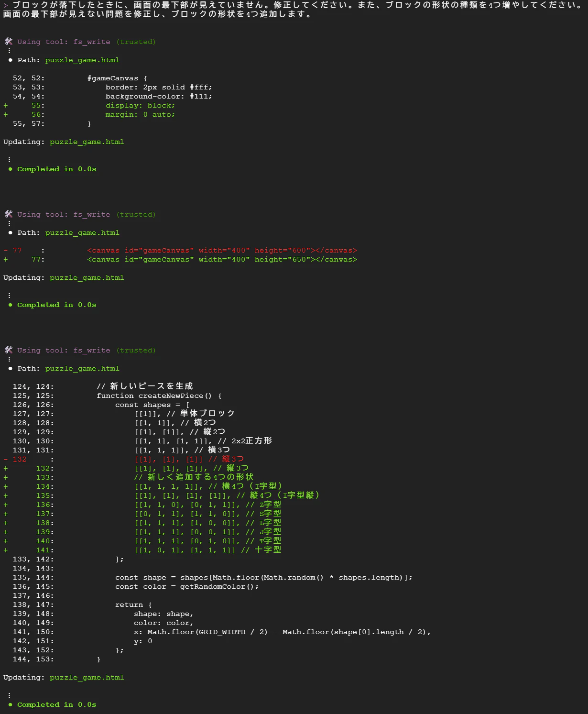This screenshot has height=714, width=588.
Task: Click puzzle_game.html after the second Updating label
Action: tap(87, 278)
